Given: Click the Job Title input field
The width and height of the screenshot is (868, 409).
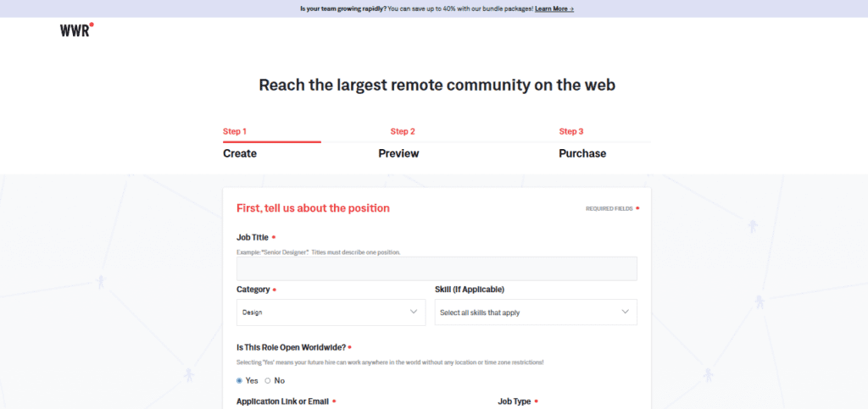Looking at the screenshot, I should pyautogui.click(x=437, y=268).
